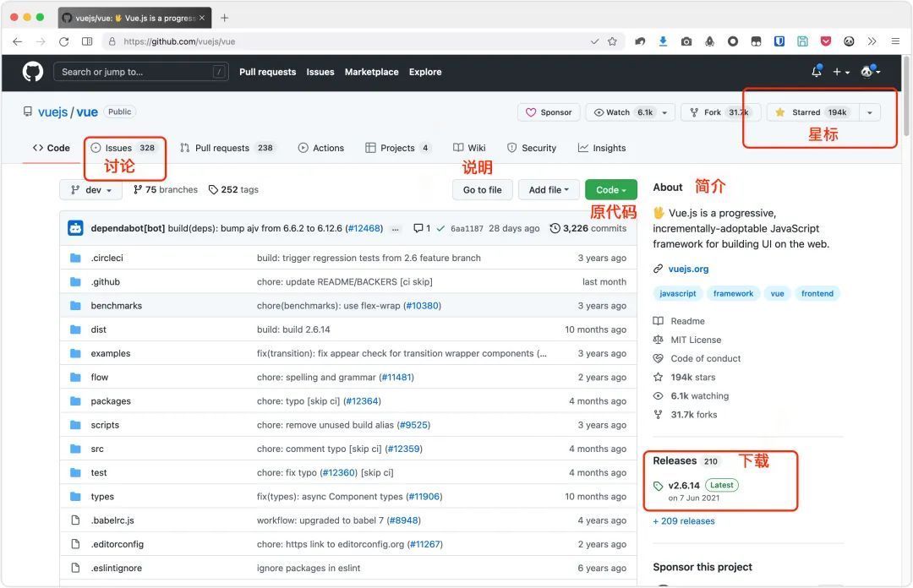
Task: Open the Insights tab
Action: click(x=602, y=148)
